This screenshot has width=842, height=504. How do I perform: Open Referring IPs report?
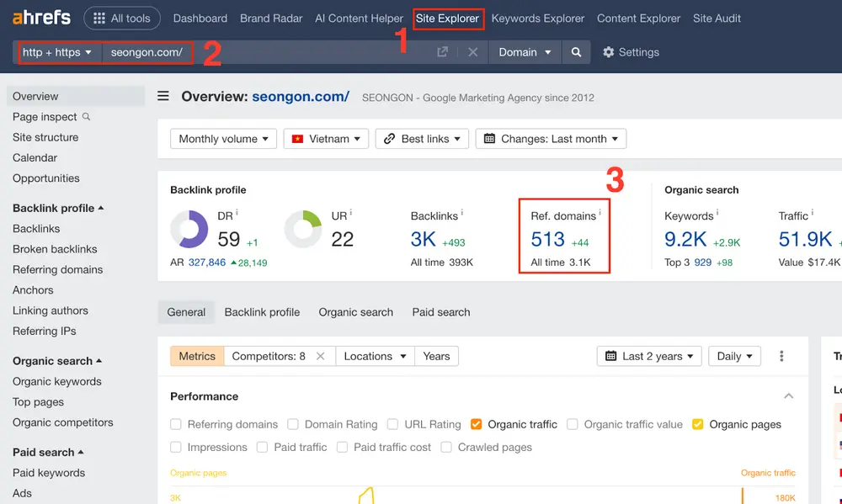tap(44, 331)
